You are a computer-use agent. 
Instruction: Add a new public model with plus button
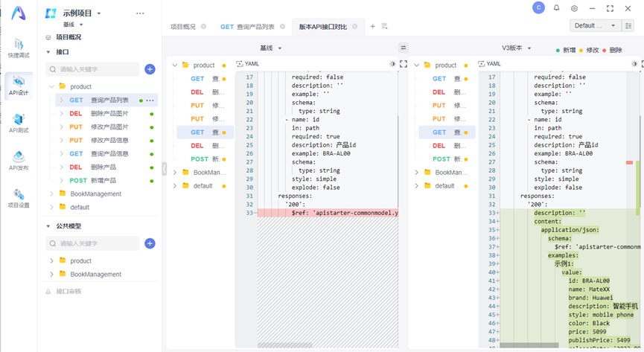(150, 243)
